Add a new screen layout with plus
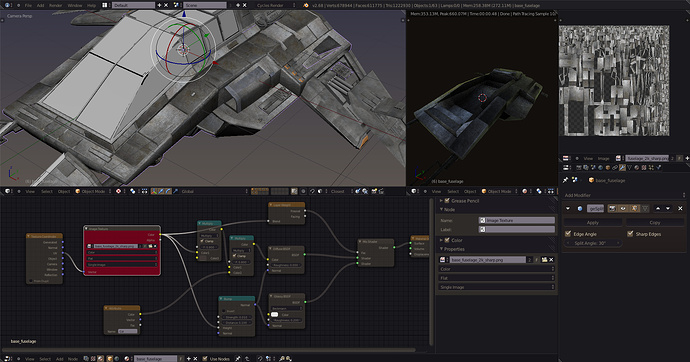The height and width of the screenshot is (362, 690). tap(159, 5)
